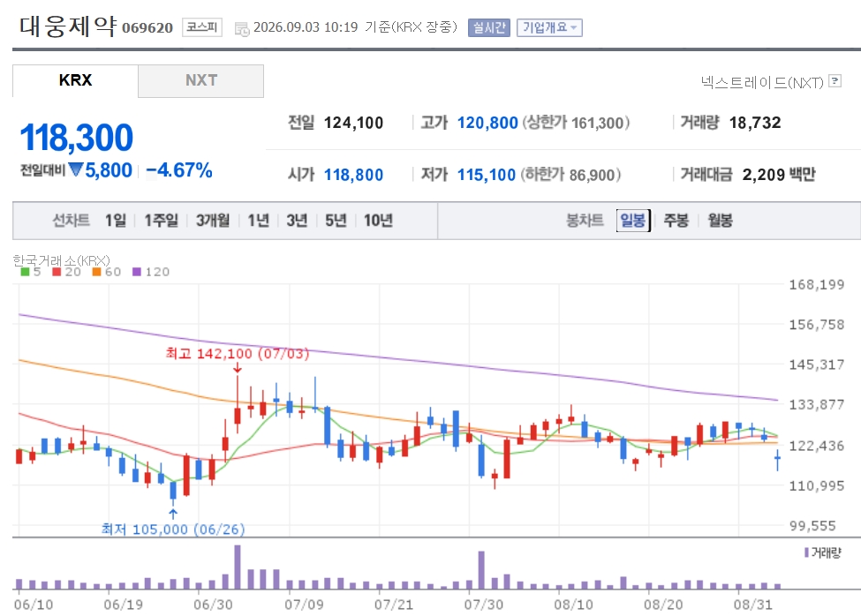
Task: Open the 기업개요 dropdown
Action: (549, 27)
